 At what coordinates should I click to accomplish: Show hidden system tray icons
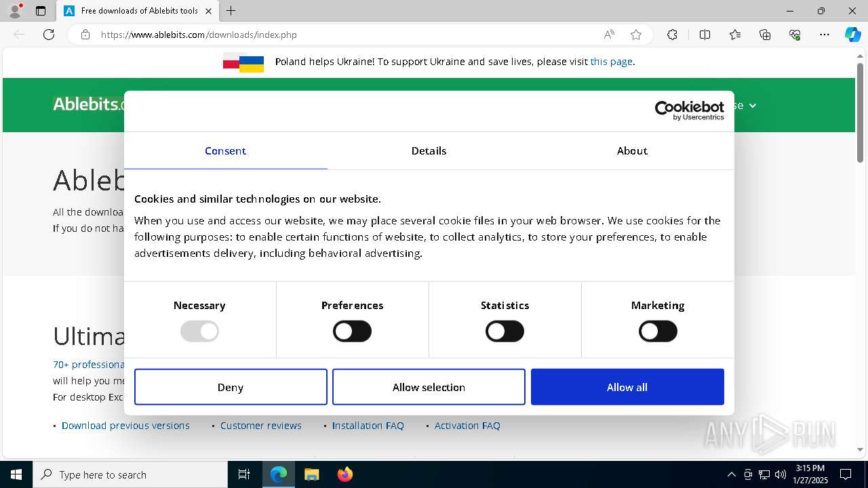[x=731, y=474]
